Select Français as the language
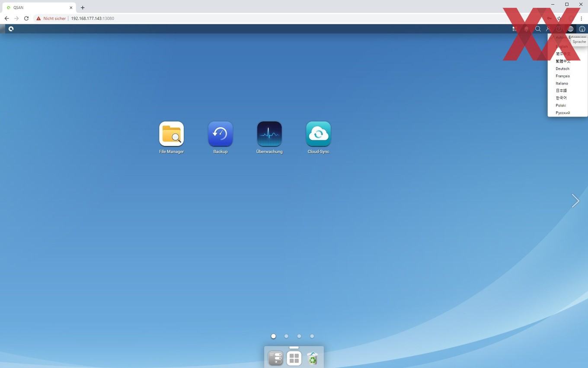This screenshot has width=588, height=368. coord(563,76)
